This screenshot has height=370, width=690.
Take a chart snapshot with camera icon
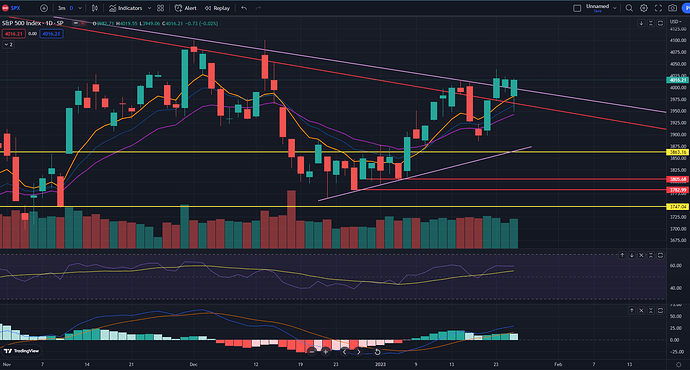click(x=672, y=8)
